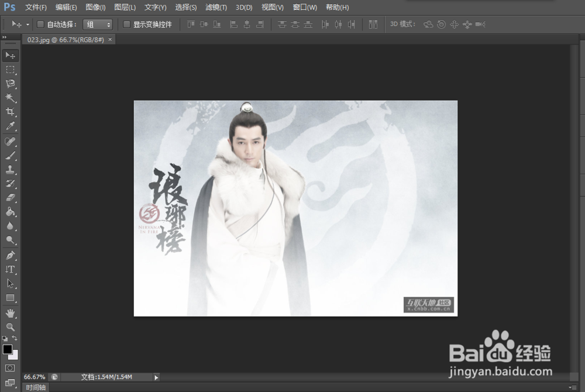The width and height of the screenshot is (585, 392).
Task: Distribute horizontal centers icon
Action: tap(338, 25)
